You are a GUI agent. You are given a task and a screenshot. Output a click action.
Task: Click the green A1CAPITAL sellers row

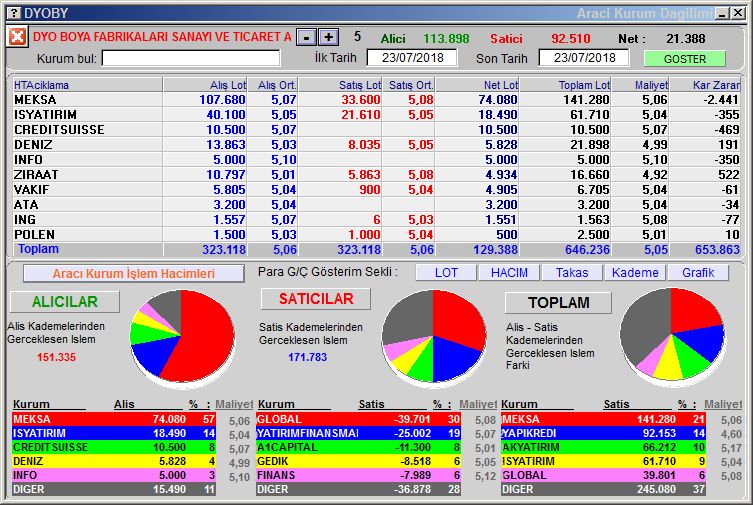tap(358, 447)
